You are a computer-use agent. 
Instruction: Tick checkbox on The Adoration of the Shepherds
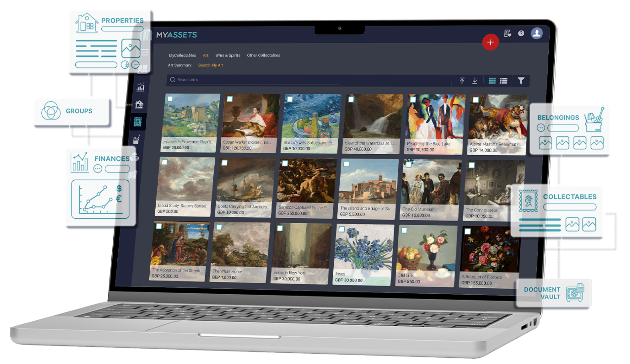pyautogui.click(x=159, y=226)
